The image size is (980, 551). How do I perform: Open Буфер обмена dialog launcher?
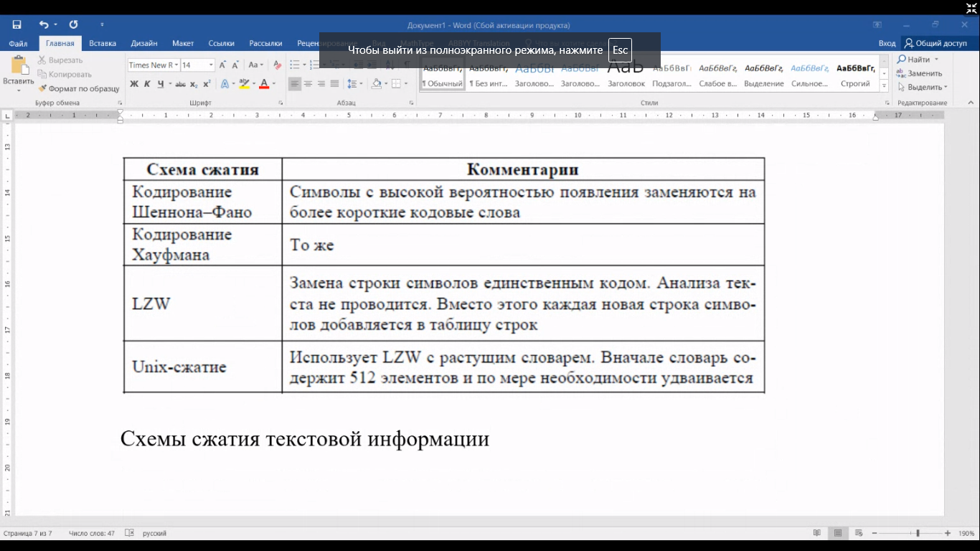[x=120, y=103]
